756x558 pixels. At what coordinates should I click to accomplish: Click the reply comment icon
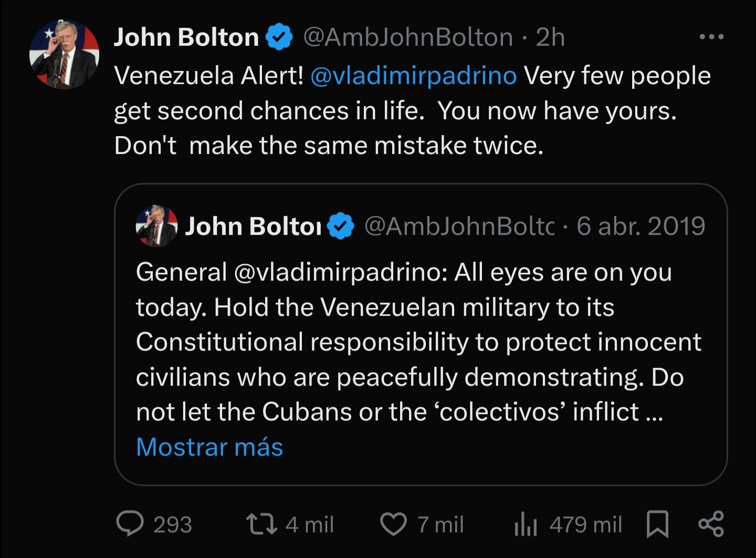129,524
